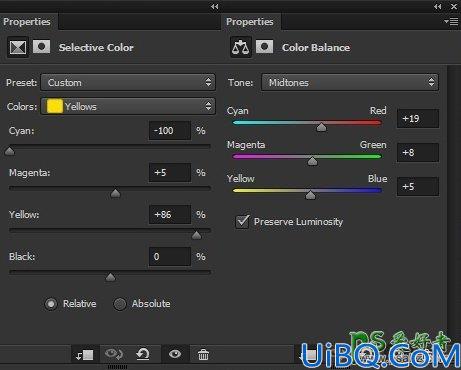Click the Magenta slider handle in Selective Color

(115, 193)
